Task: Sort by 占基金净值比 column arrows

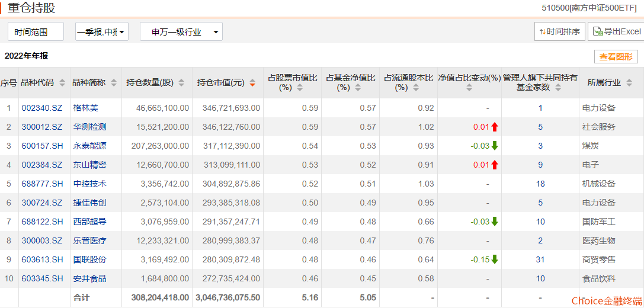Action: [358, 88]
